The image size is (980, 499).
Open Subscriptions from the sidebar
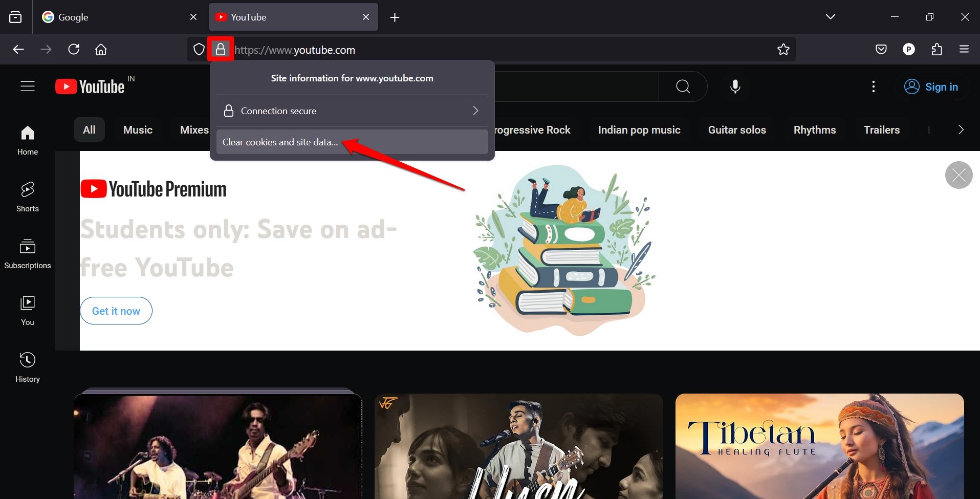pyautogui.click(x=28, y=254)
